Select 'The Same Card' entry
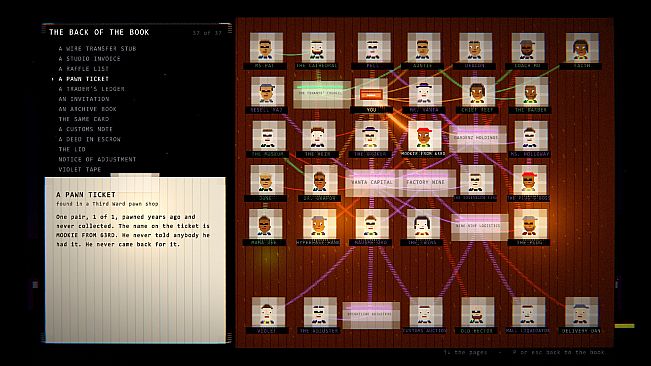Image resolution: width=651 pixels, height=366 pixels. point(83,119)
